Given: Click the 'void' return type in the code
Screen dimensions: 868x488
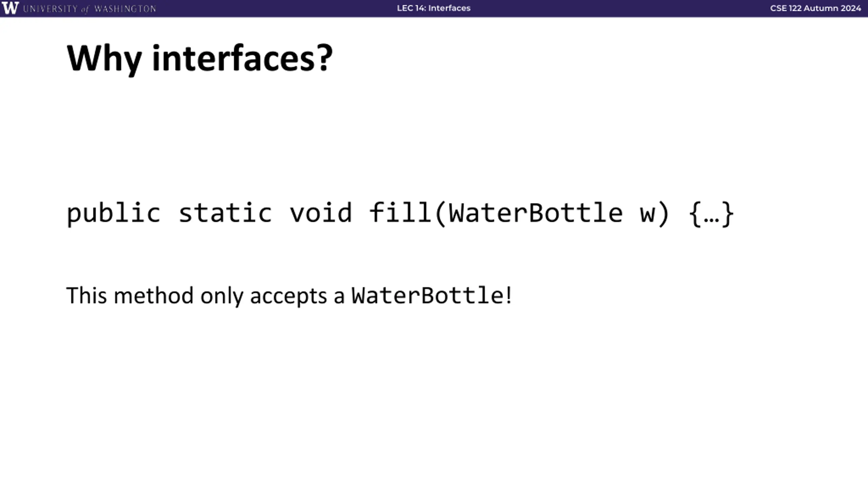Looking at the screenshot, I should click(321, 213).
